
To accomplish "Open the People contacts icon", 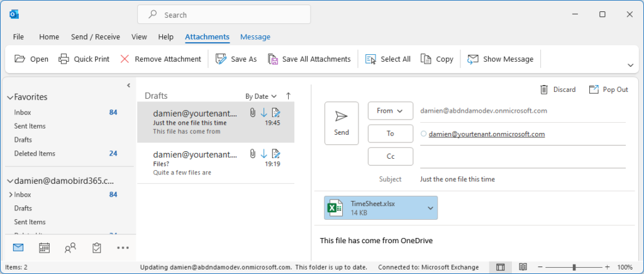I will [x=70, y=248].
